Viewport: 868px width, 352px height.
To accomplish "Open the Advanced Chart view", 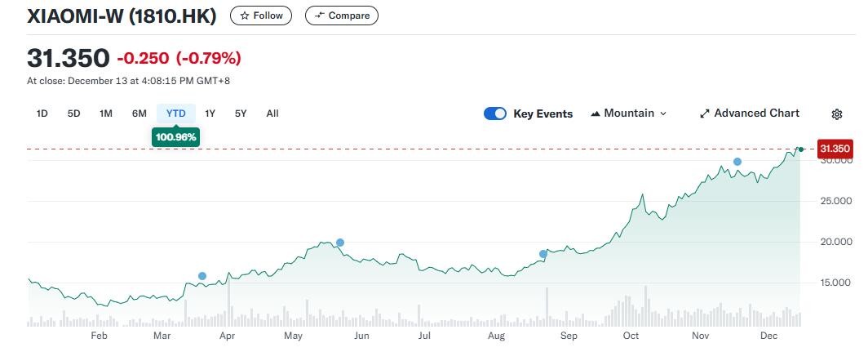I will click(750, 113).
